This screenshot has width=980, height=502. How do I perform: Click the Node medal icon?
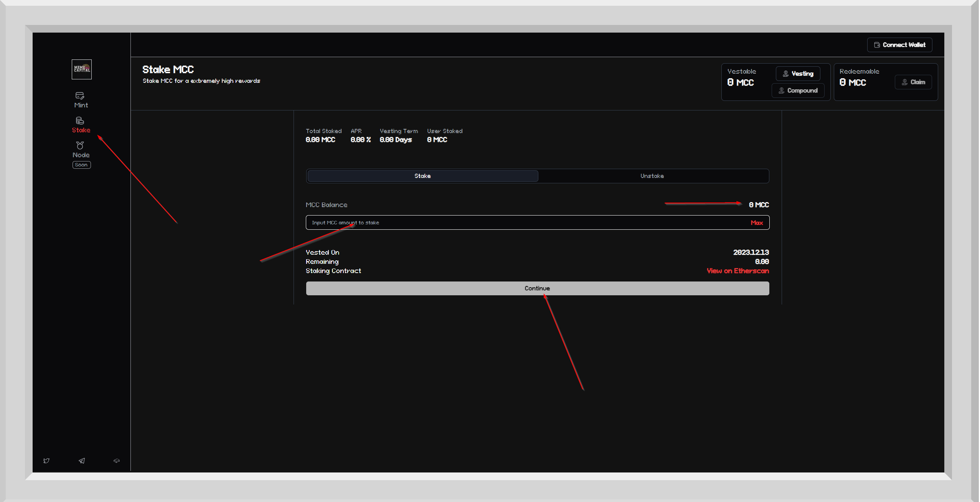[80, 145]
